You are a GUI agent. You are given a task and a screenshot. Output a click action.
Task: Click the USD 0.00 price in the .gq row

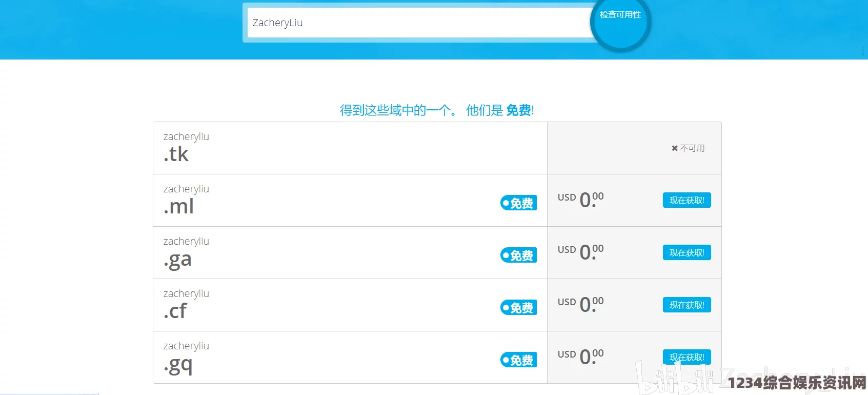[x=581, y=356]
